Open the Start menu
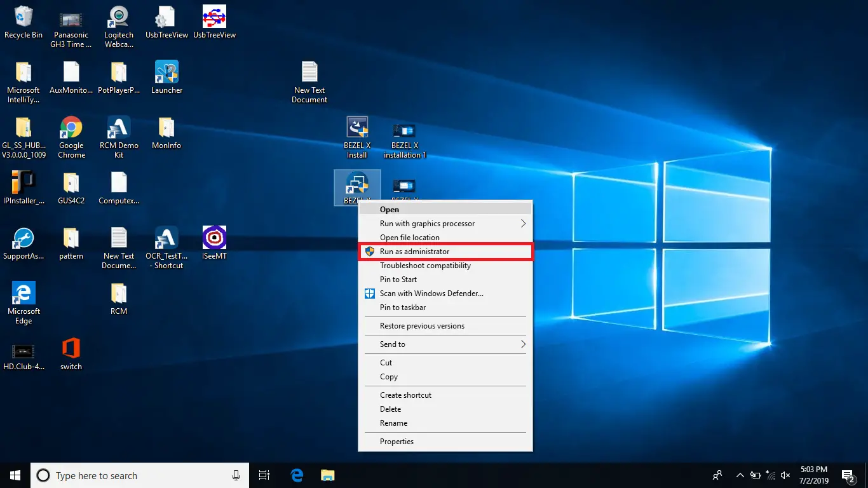The width and height of the screenshot is (868, 488). pyautogui.click(x=15, y=475)
